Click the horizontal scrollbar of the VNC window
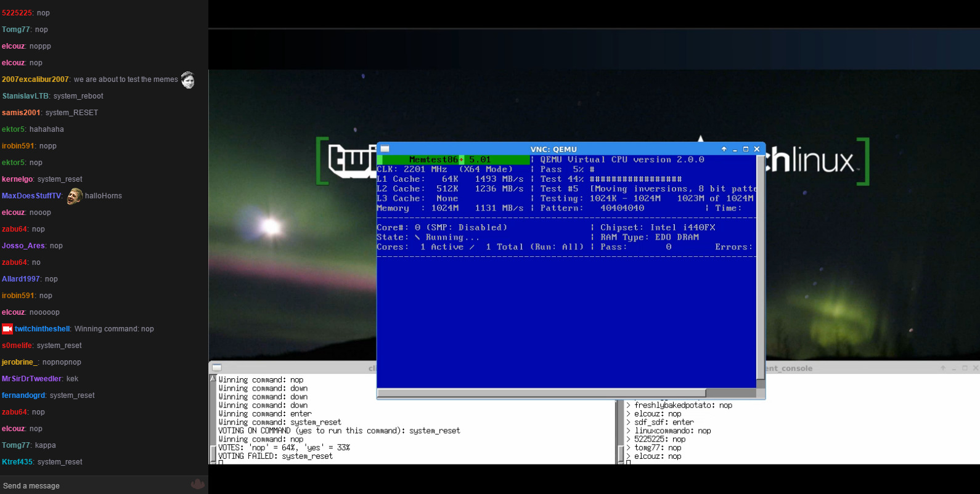 pyautogui.click(x=541, y=393)
